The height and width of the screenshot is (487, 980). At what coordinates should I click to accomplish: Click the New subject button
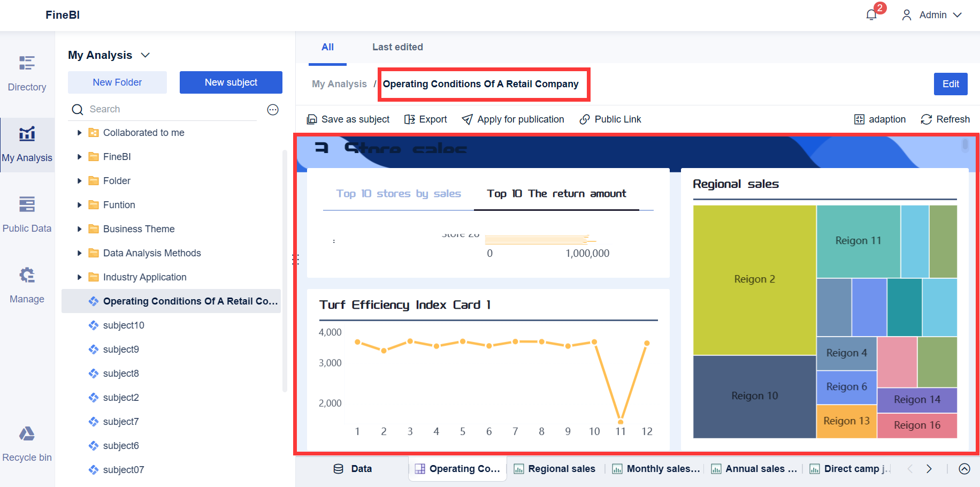231,82
